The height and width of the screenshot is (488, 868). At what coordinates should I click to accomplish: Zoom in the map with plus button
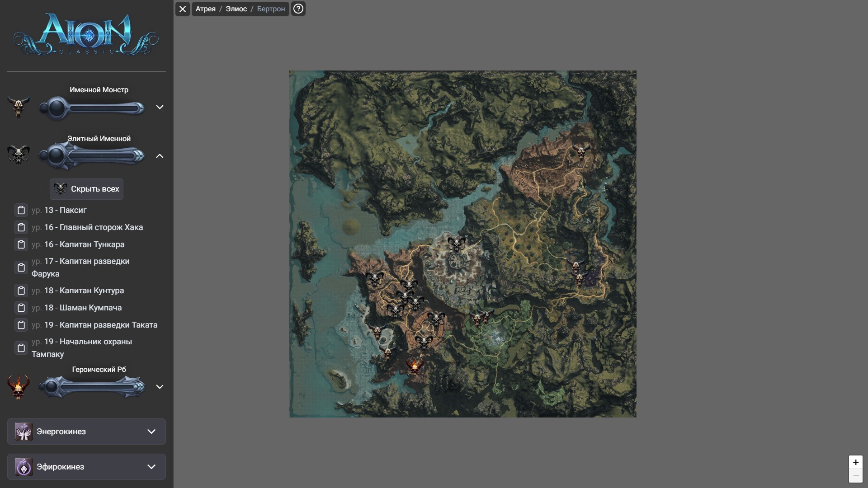[x=855, y=462]
